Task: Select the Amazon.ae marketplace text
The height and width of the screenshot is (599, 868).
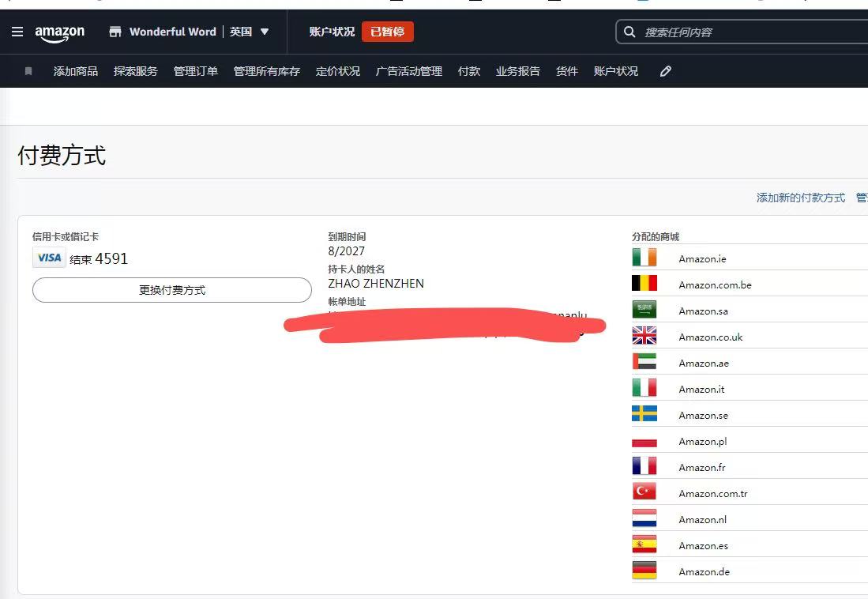Action: click(705, 363)
